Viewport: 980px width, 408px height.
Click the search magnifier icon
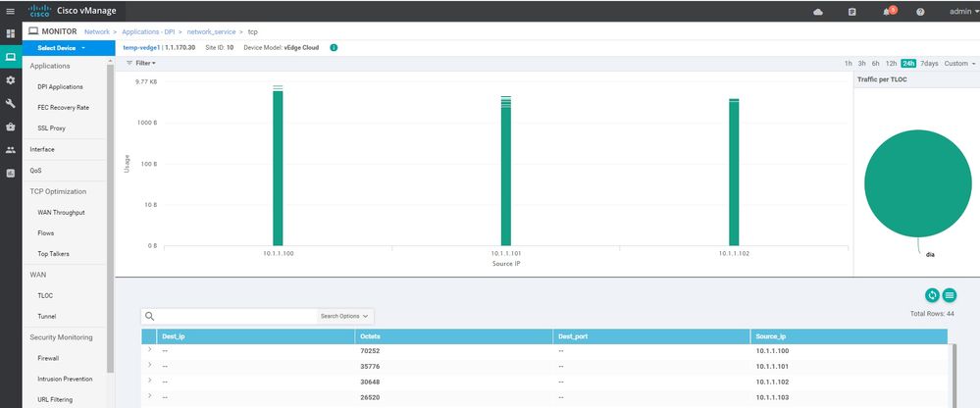[x=149, y=316]
